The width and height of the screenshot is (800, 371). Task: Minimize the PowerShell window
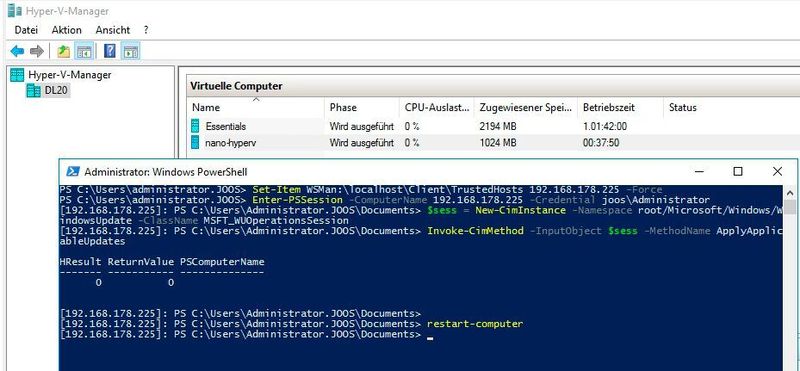(698, 171)
